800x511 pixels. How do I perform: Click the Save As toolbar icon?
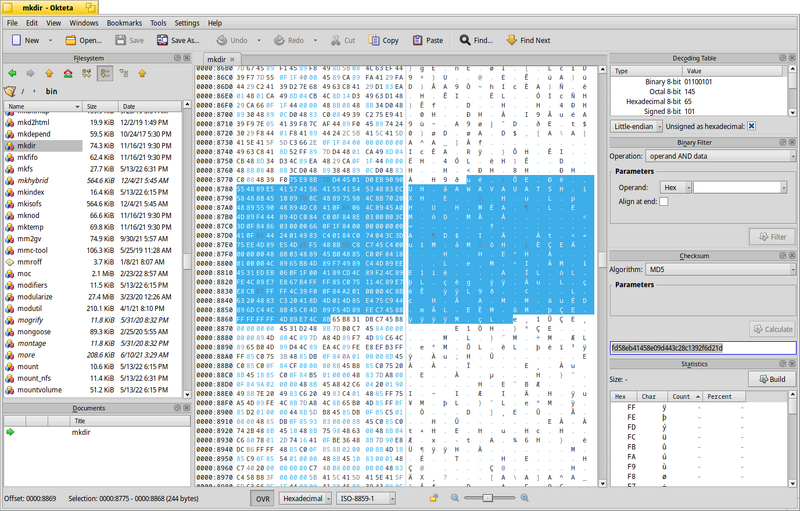point(162,40)
